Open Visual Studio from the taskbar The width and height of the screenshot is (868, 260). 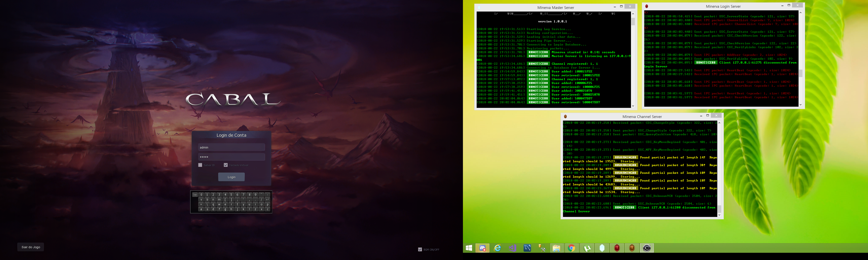click(513, 248)
